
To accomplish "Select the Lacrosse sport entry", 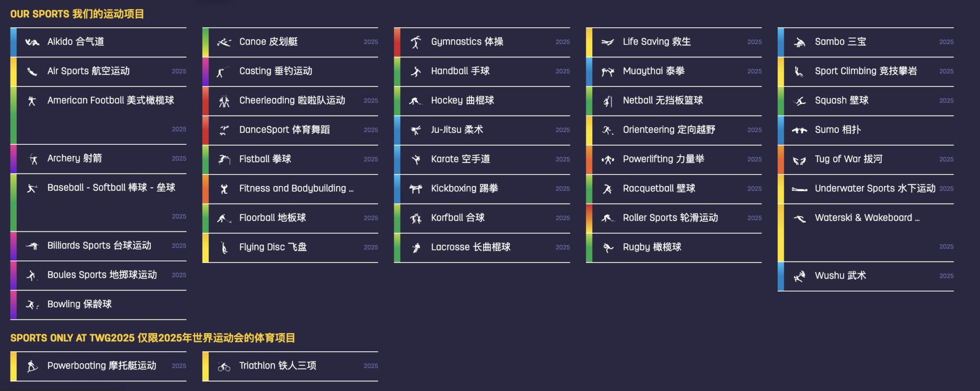I will 482,248.
